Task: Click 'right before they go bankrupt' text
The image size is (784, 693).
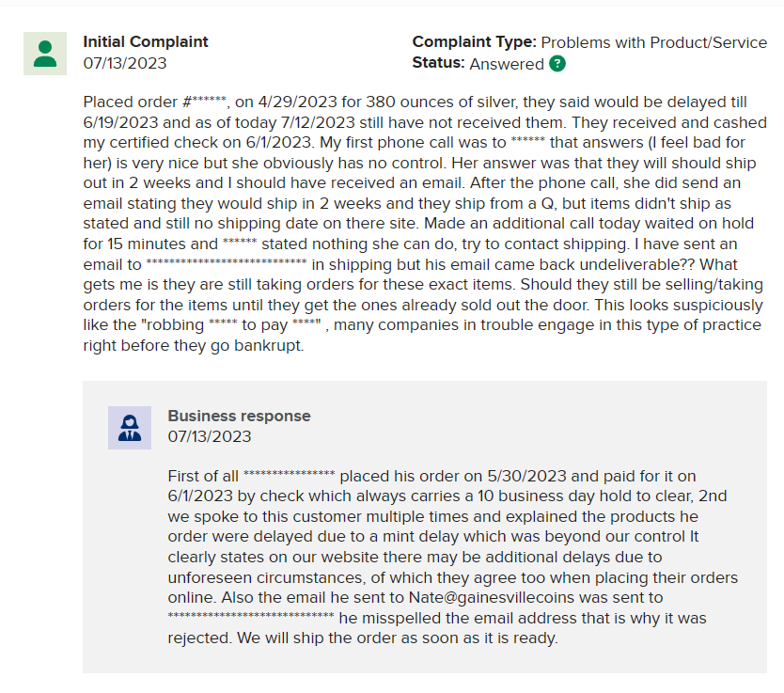Action: tap(194, 345)
